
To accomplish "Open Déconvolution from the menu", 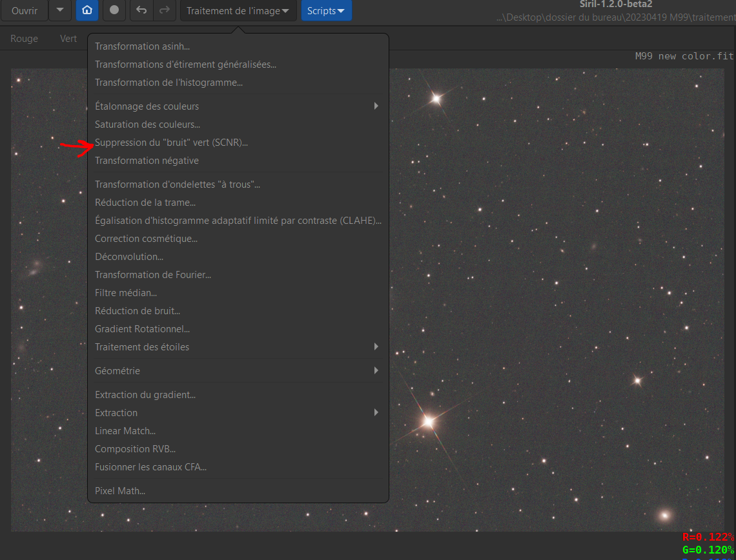I will click(x=128, y=256).
